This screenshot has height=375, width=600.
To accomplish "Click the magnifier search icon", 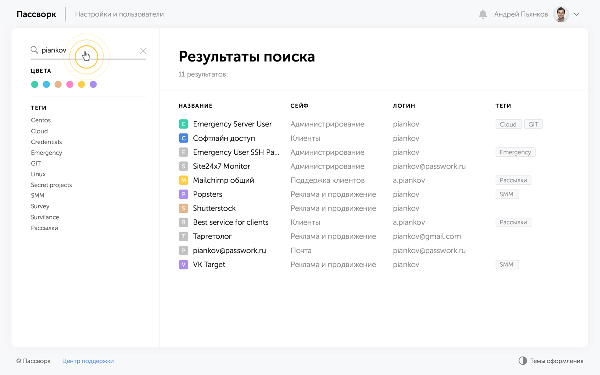I will (x=34, y=50).
